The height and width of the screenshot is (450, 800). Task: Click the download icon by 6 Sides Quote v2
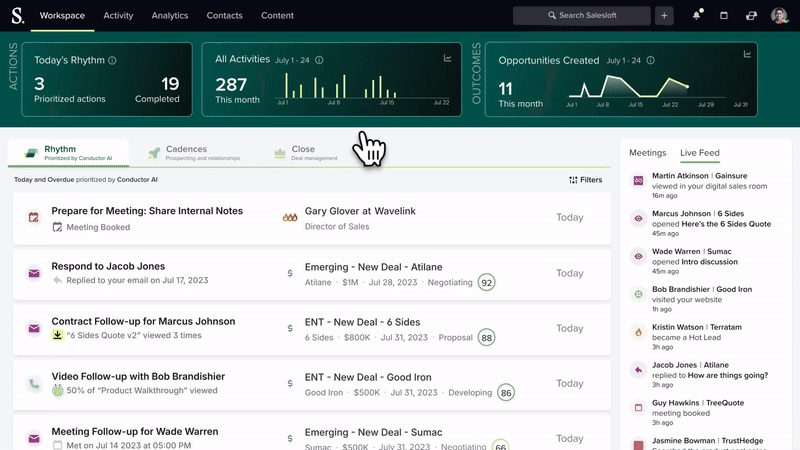point(58,335)
